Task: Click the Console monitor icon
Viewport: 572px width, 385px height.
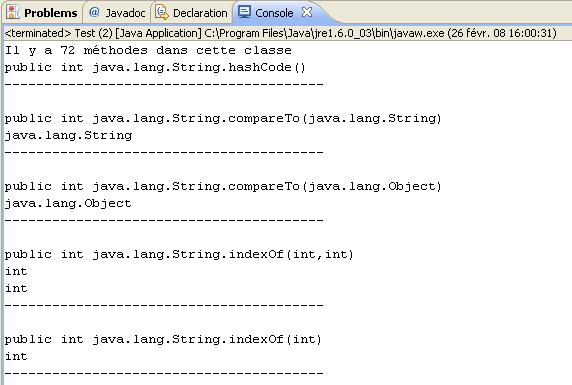Action: click(244, 12)
